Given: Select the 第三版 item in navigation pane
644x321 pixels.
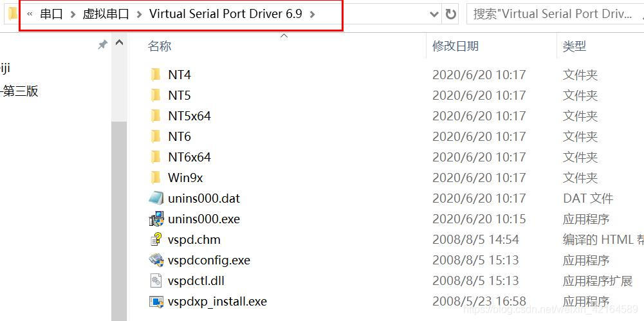Looking at the screenshot, I should [21, 91].
